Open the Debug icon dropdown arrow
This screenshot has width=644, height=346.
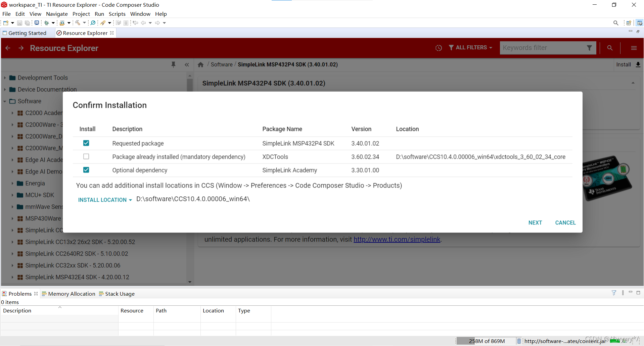(53, 23)
